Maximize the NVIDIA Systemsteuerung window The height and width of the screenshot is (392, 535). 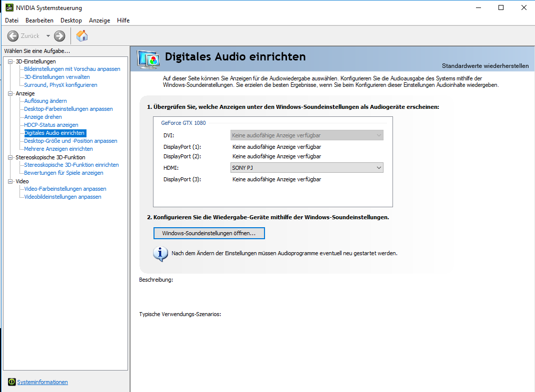click(501, 7)
